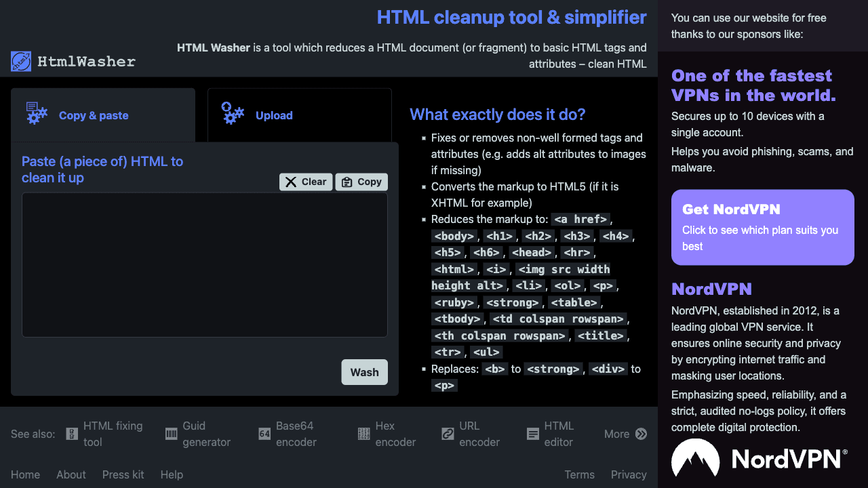Select the Copy & paste tab
This screenshot has width=868, height=488.
pos(95,115)
